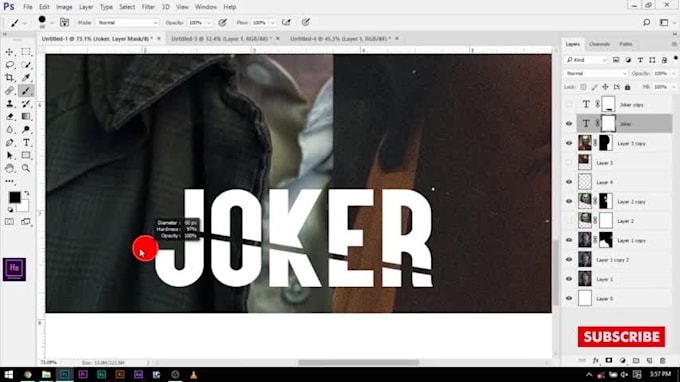
Task: Enable airbrush-style build-up effects
Action: pyautogui.click(x=286, y=22)
